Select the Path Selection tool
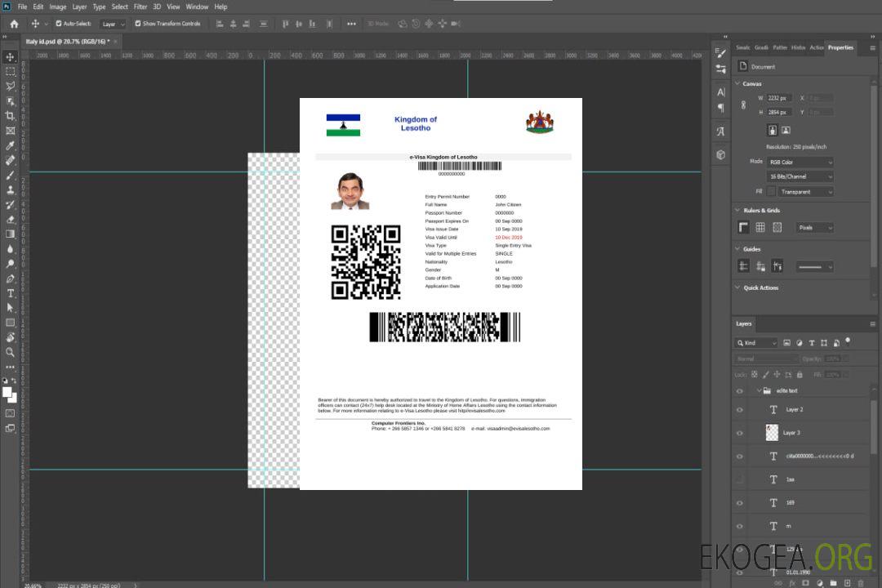 [x=10, y=308]
